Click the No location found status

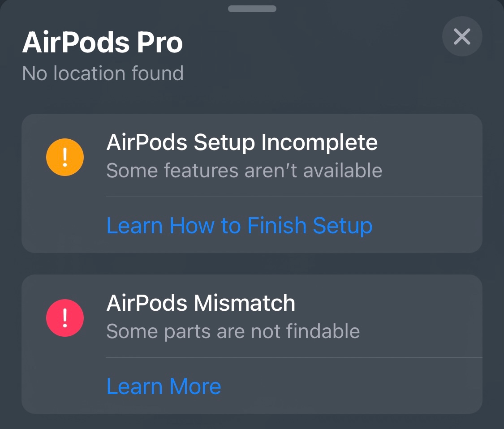[x=103, y=73]
